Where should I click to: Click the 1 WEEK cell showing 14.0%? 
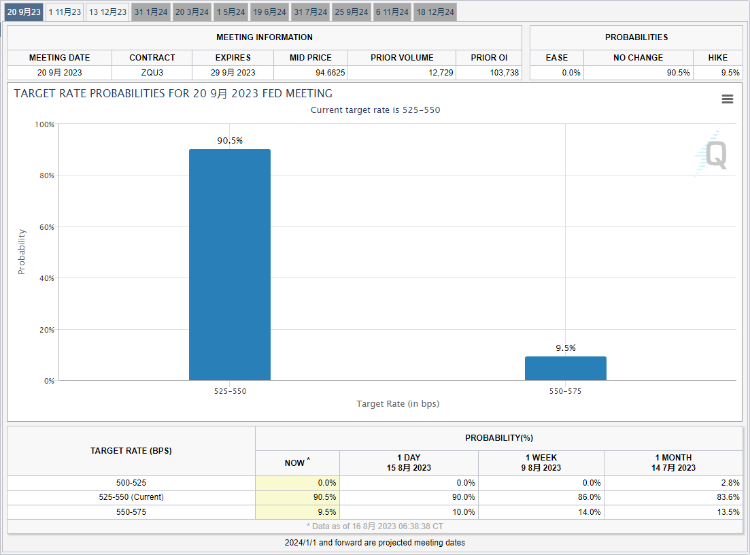(541, 512)
